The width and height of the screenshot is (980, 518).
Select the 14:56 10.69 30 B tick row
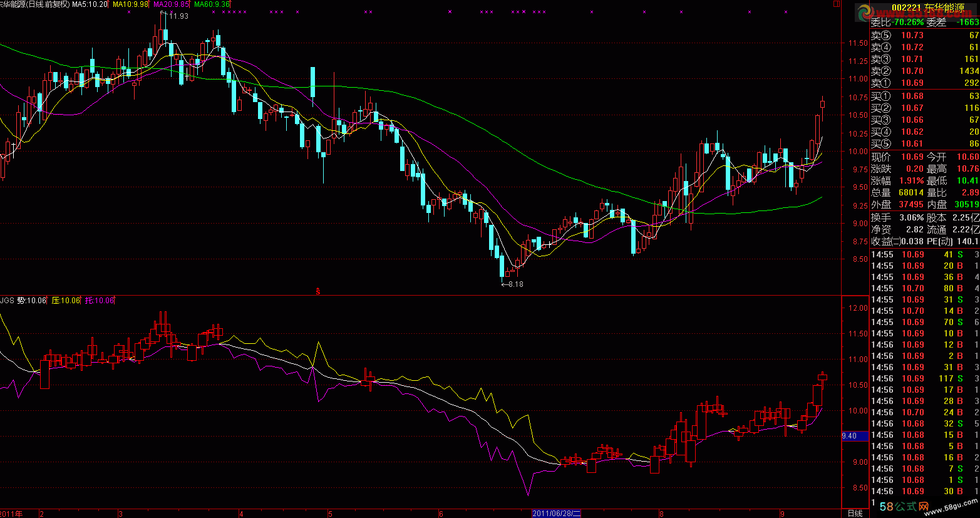click(925, 492)
